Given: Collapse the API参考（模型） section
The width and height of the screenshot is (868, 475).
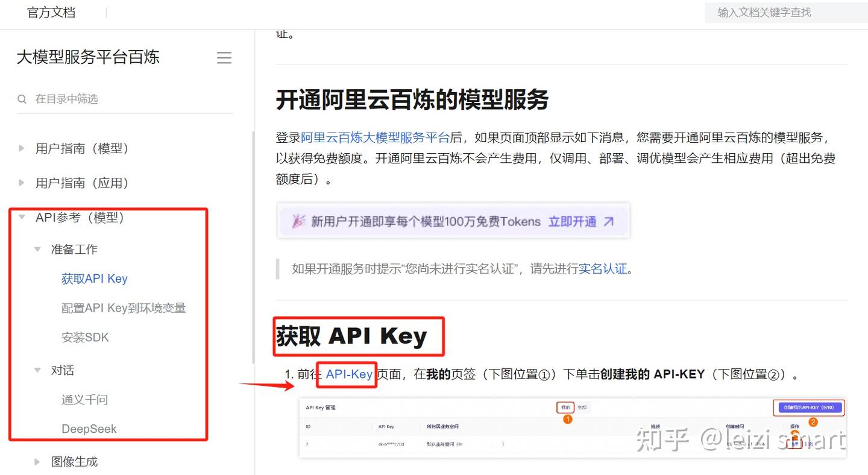Looking at the screenshot, I should click(x=21, y=218).
